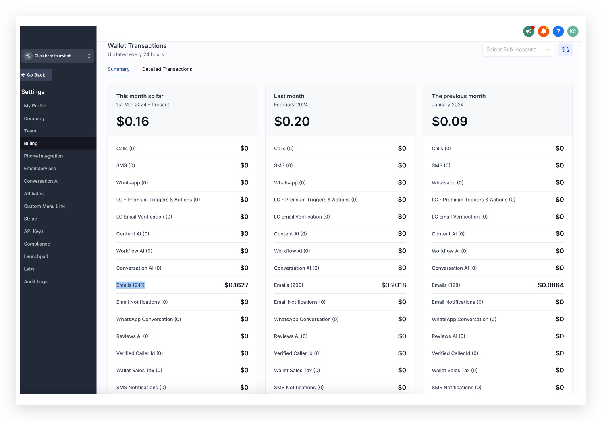Open the green announcements megaphone icon
The height and width of the screenshot is (421, 602).
point(529,31)
